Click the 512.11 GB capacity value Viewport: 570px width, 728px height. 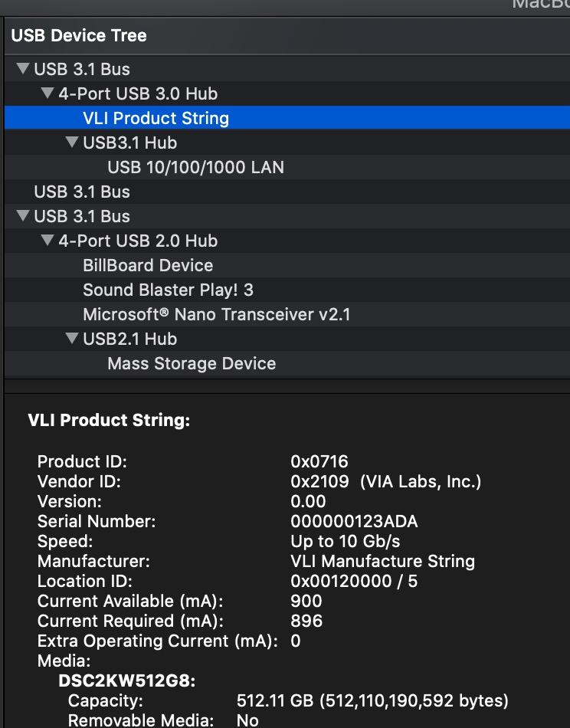[372, 700]
